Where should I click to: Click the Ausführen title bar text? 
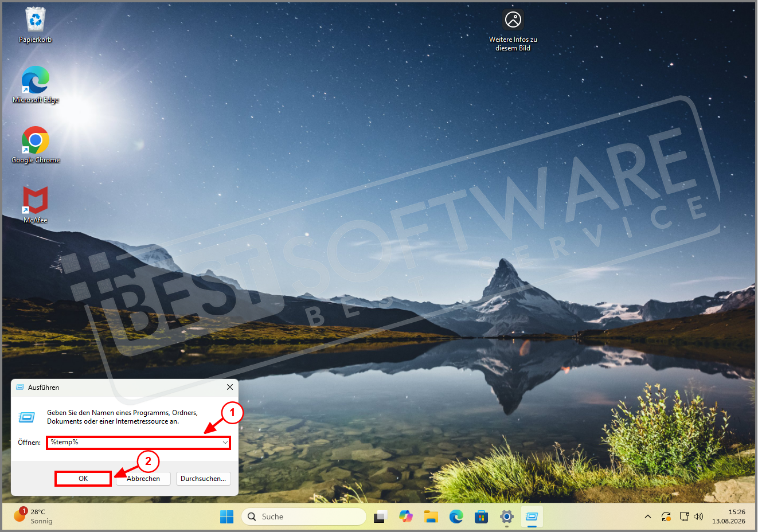pyautogui.click(x=44, y=388)
